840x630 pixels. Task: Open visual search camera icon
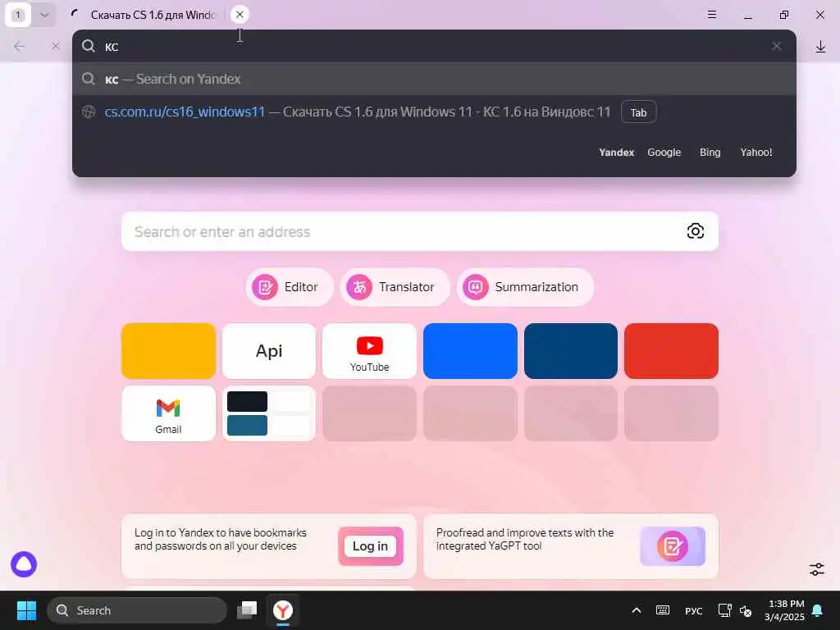[x=695, y=231]
